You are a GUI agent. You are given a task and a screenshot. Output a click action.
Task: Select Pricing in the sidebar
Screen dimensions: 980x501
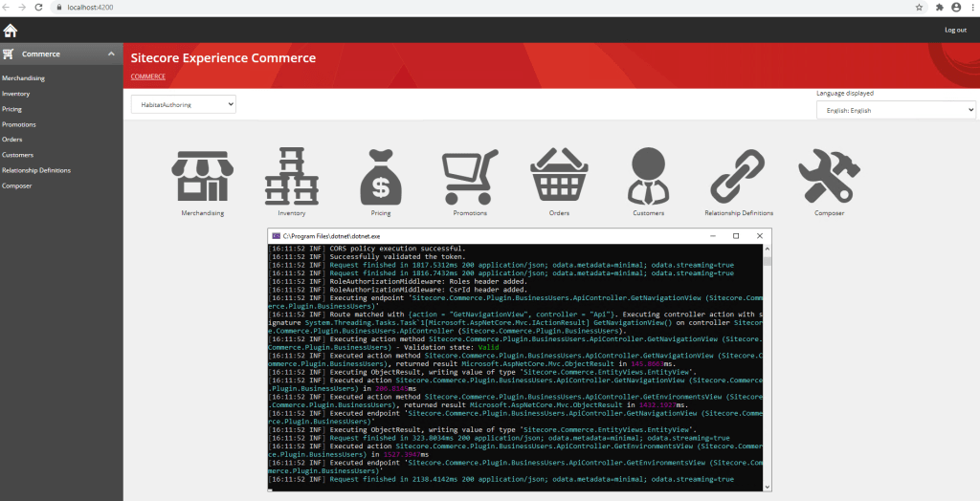11,109
